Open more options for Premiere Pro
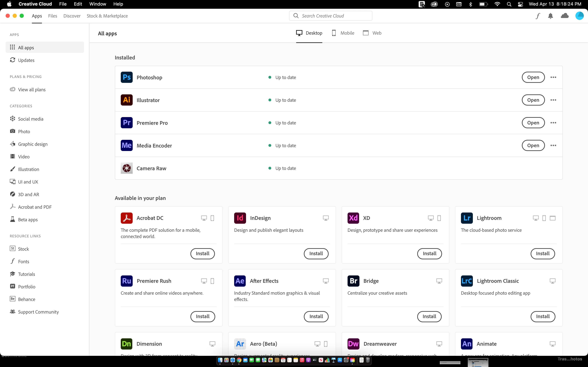 tap(553, 123)
